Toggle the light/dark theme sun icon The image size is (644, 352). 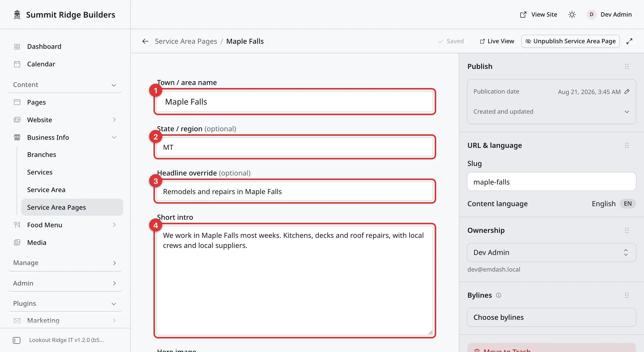pyautogui.click(x=572, y=15)
